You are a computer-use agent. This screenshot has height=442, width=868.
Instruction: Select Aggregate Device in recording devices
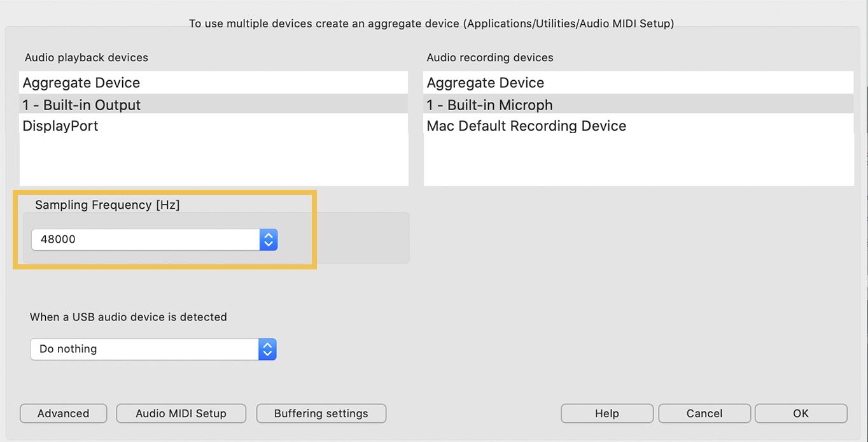[x=638, y=83]
